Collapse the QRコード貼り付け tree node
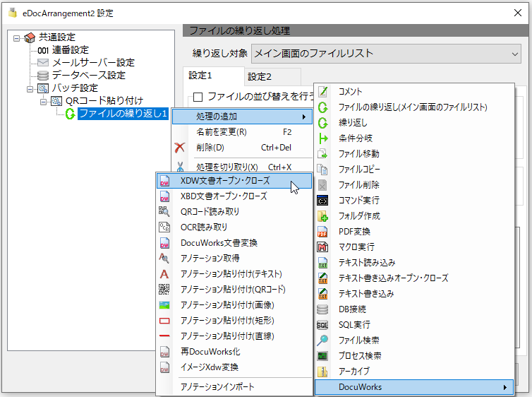Image resolution: width=532 pixels, height=397 pixels. (x=44, y=102)
